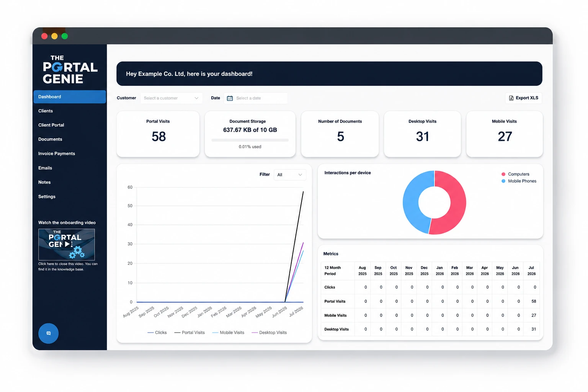Click the Interactions per device title
Image resolution: width=588 pixels, height=392 pixels.
pos(348,173)
